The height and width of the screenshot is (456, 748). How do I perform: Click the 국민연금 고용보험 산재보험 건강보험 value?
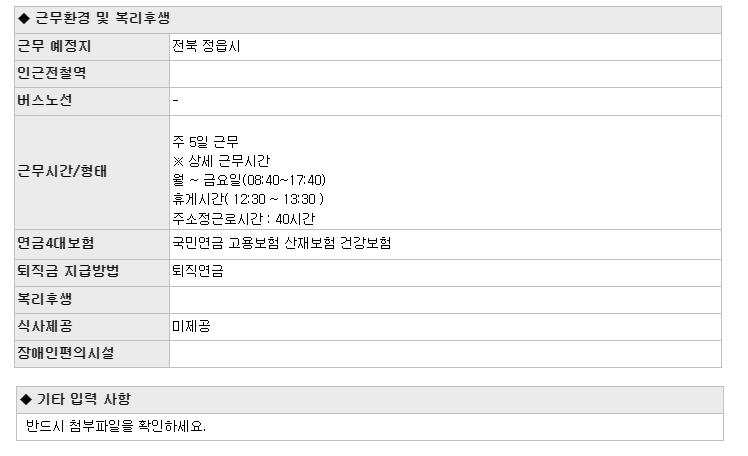click(281, 243)
